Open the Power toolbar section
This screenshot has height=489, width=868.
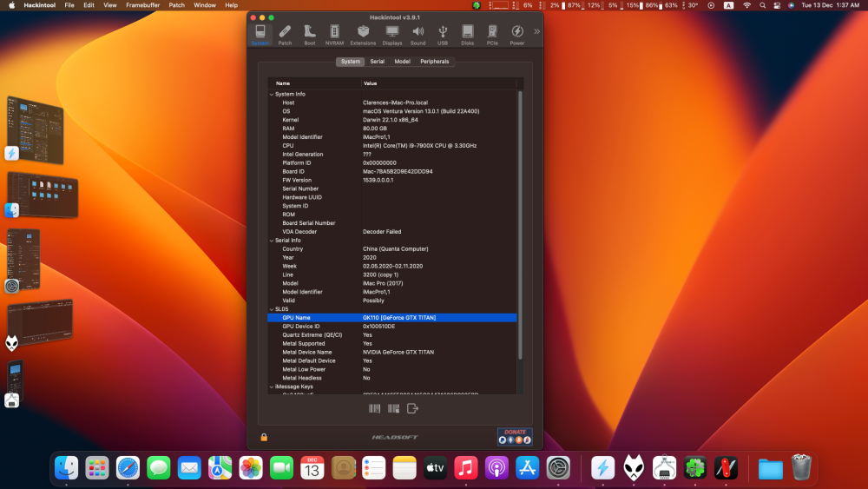click(517, 35)
